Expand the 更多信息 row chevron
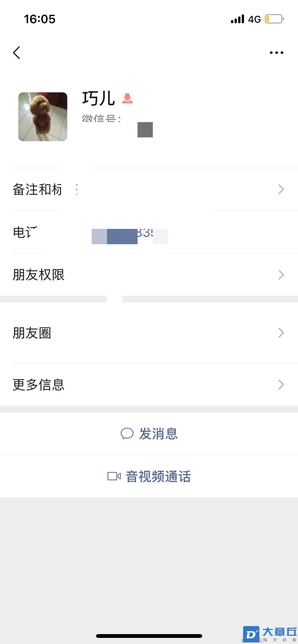 (x=281, y=385)
